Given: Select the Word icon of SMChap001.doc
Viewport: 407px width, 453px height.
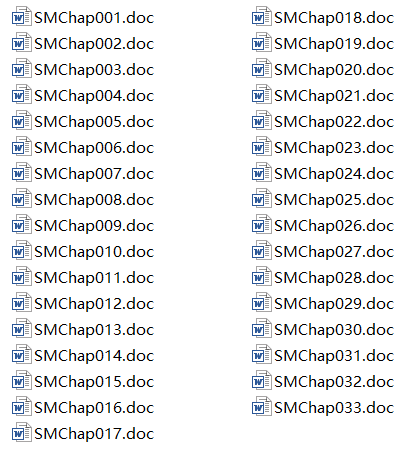Looking at the screenshot, I should 22,17.
